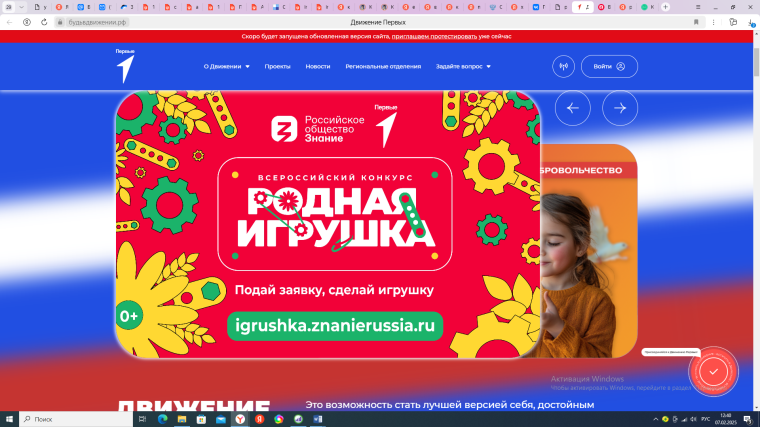Open the three-dot page options in the address bar
Image resolution: width=760 pixels, height=427 pixels.
coord(713,22)
